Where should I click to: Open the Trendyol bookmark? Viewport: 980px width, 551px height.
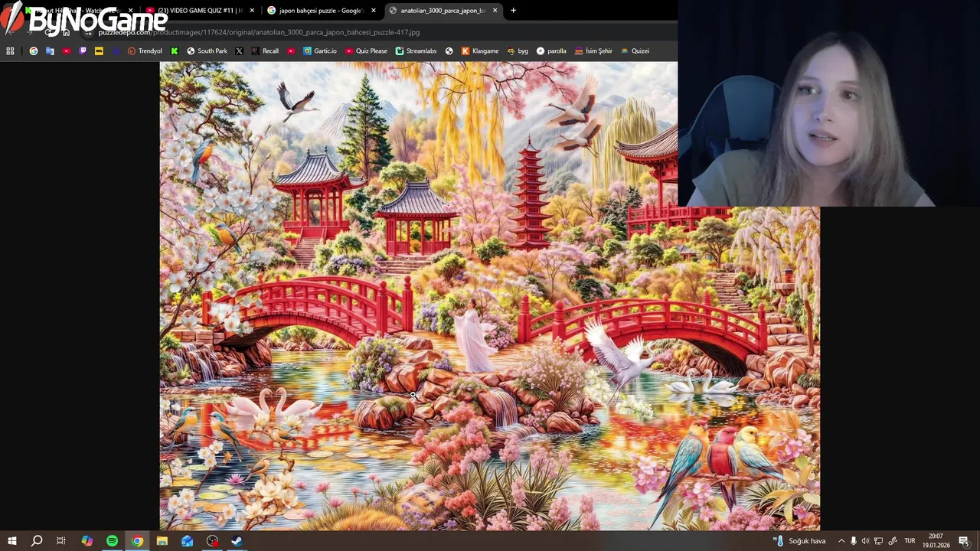[x=145, y=51]
